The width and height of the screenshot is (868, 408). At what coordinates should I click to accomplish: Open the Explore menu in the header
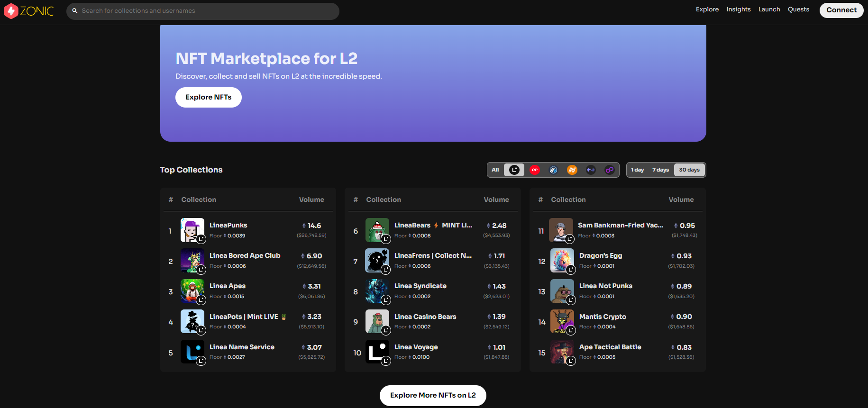coord(707,9)
